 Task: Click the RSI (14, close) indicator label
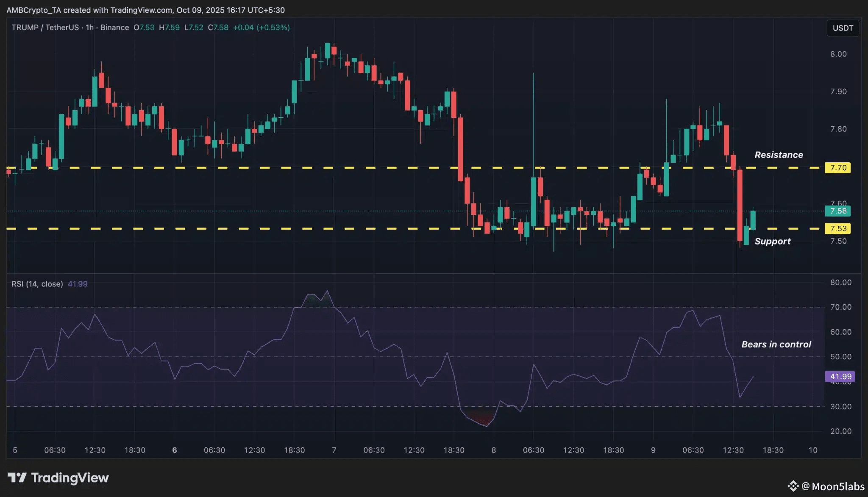tap(37, 284)
